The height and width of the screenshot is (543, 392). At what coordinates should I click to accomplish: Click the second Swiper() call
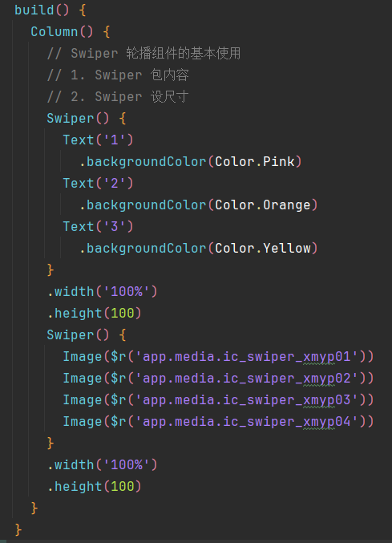coord(78,335)
